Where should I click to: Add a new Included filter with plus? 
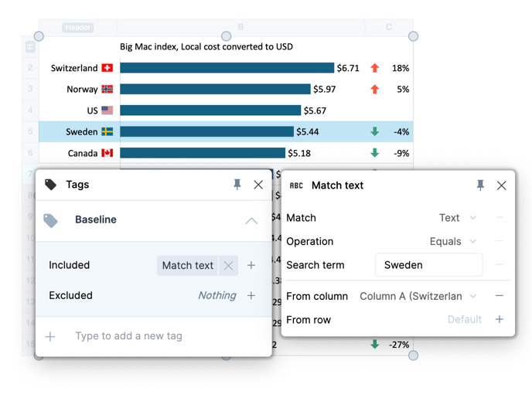251,265
